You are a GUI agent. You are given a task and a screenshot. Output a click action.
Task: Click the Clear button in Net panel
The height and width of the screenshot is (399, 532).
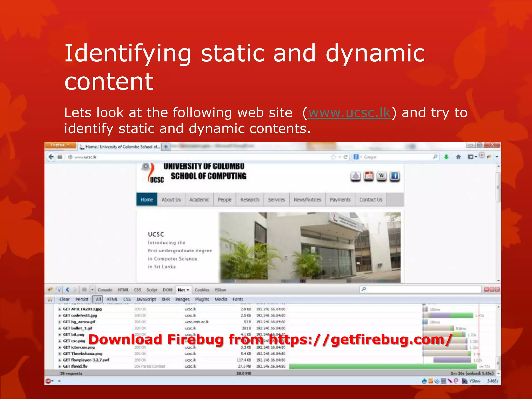[64, 299]
